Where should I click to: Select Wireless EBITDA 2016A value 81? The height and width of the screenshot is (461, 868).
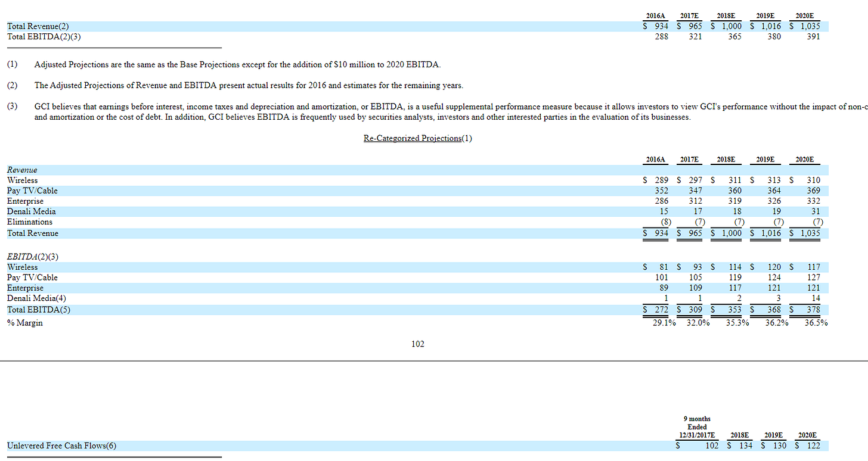click(664, 267)
